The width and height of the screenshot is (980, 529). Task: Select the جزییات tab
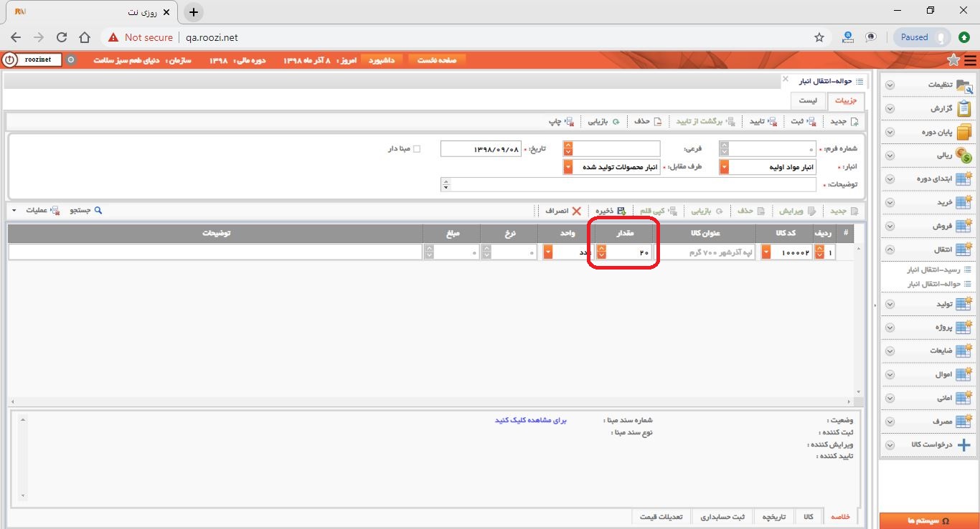click(846, 102)
